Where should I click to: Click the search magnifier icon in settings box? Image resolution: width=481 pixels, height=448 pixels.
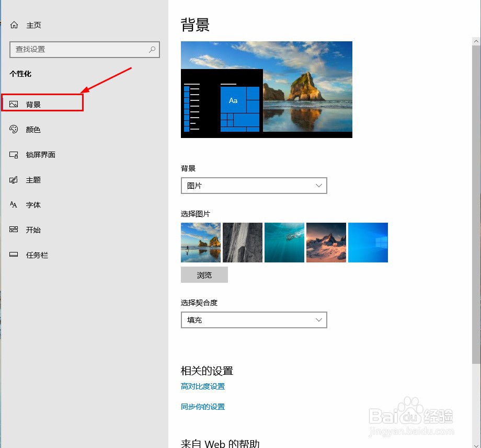tap(152, 49)
